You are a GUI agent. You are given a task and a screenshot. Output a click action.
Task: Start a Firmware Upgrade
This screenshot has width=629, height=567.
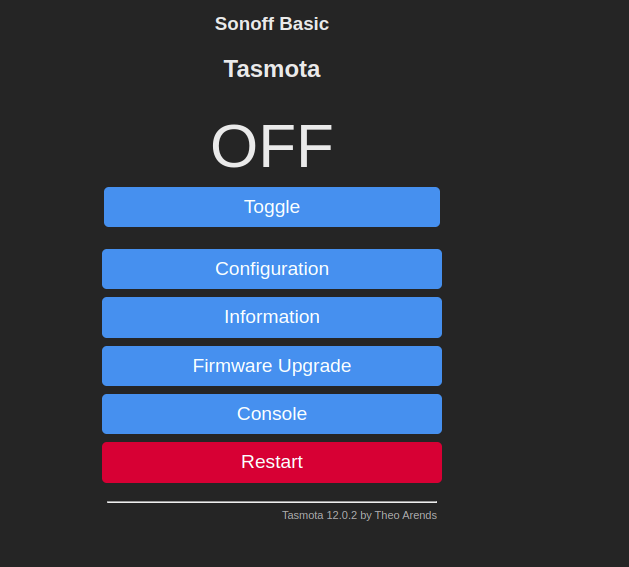pos(272,366)
